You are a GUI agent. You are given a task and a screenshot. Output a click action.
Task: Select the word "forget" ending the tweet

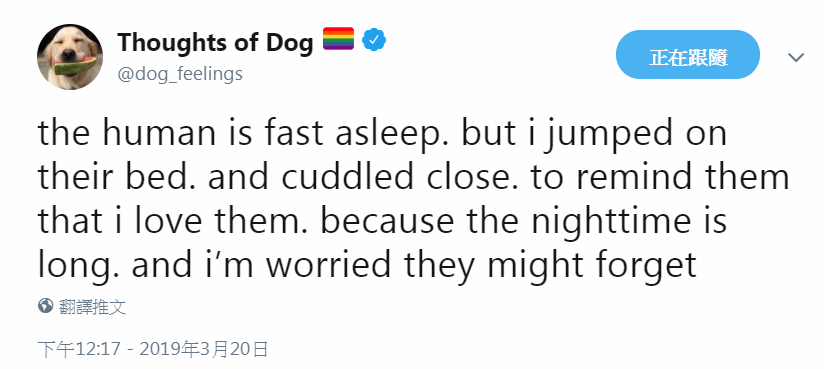coord(646,266)
